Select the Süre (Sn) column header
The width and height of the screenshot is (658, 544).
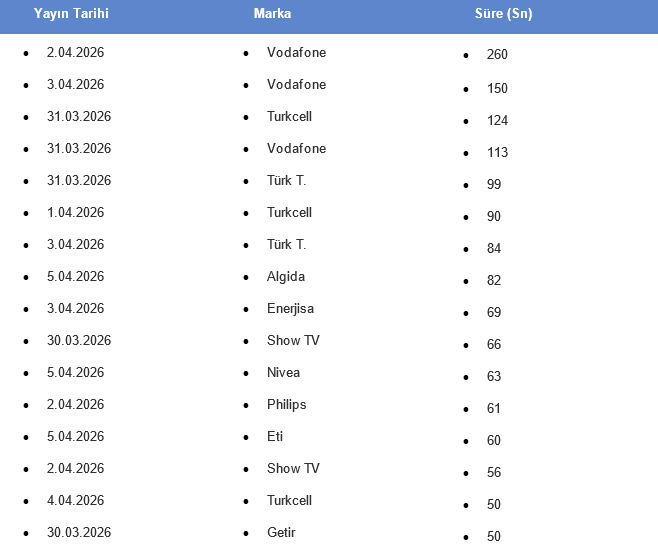pos(503,14)
